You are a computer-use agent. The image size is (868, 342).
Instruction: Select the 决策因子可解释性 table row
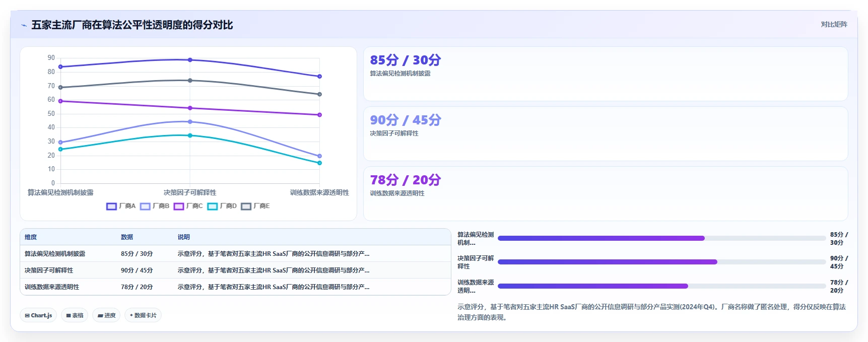pyautogui.click(x=235, y=270)
